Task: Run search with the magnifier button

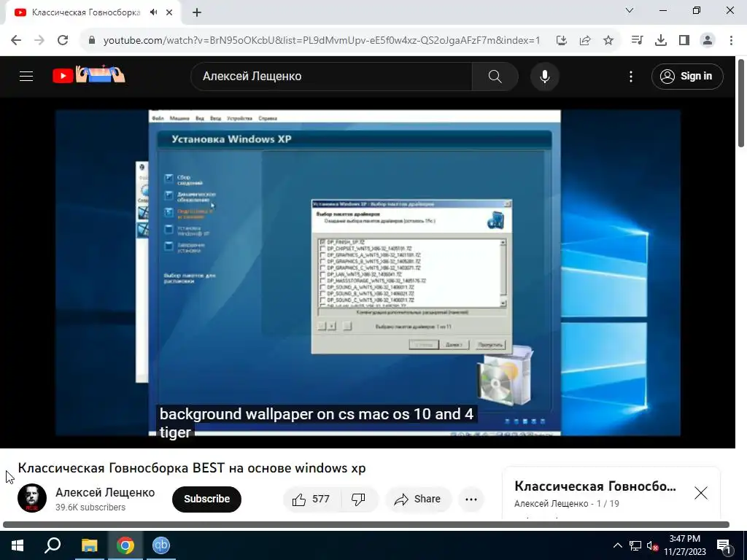Action: point(495,76)
